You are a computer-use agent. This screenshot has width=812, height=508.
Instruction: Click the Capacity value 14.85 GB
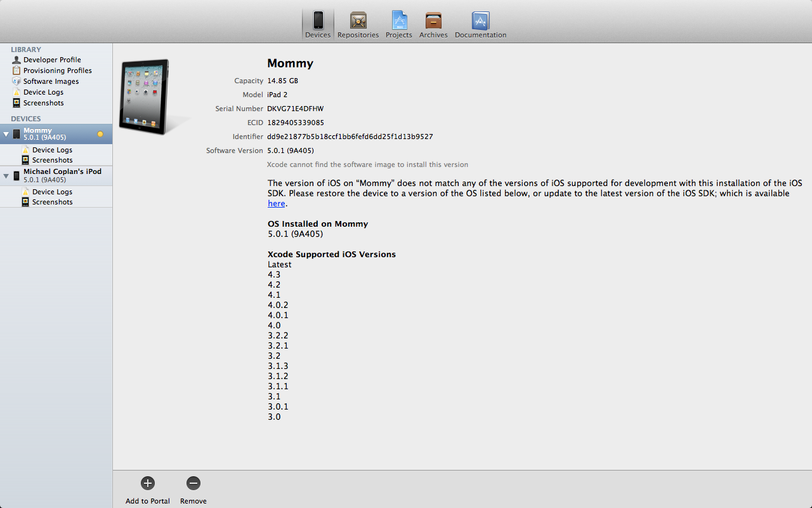coord(282,81)
